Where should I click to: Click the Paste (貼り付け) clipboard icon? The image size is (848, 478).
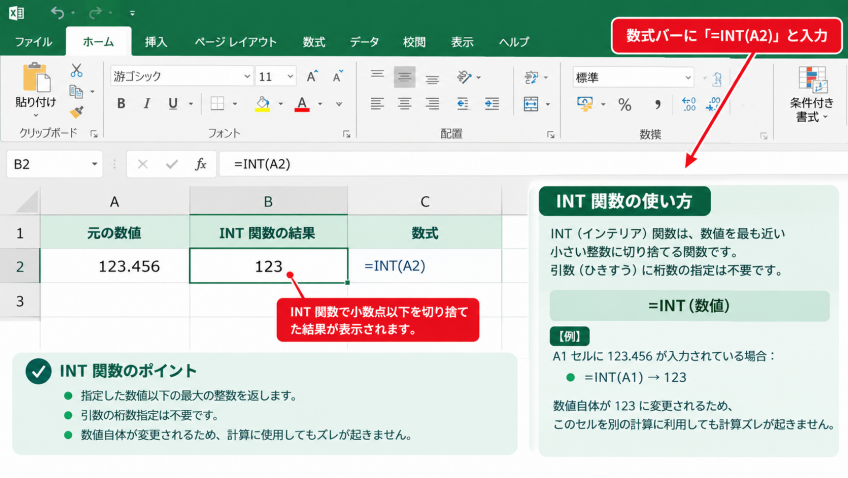tap(36, 77)
